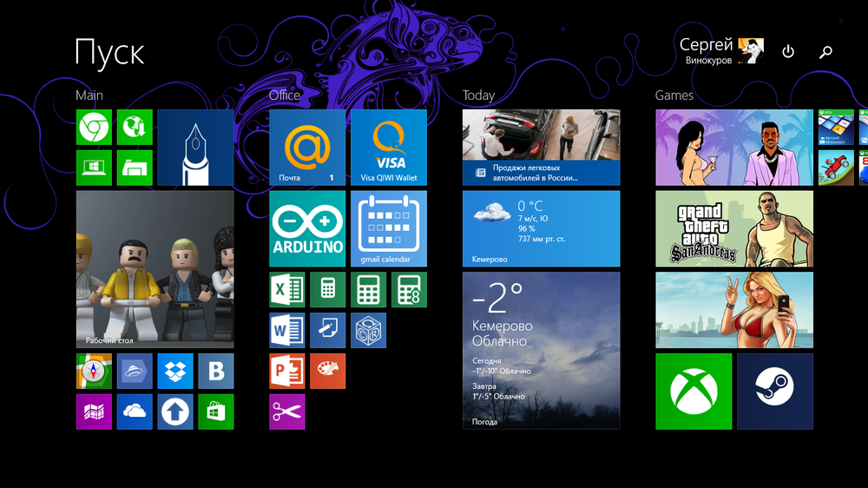868x488 pixels.
Task: Launch the Arduino tile
Action: 307,228
